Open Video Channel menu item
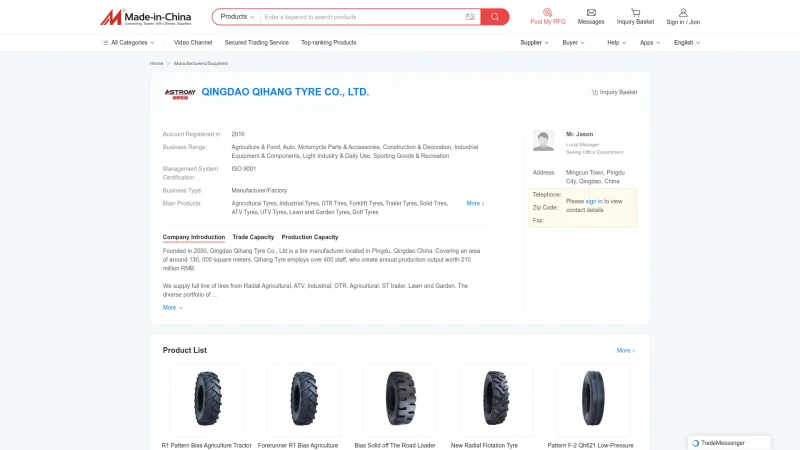 pyautogui.click(x=193, y=43)
